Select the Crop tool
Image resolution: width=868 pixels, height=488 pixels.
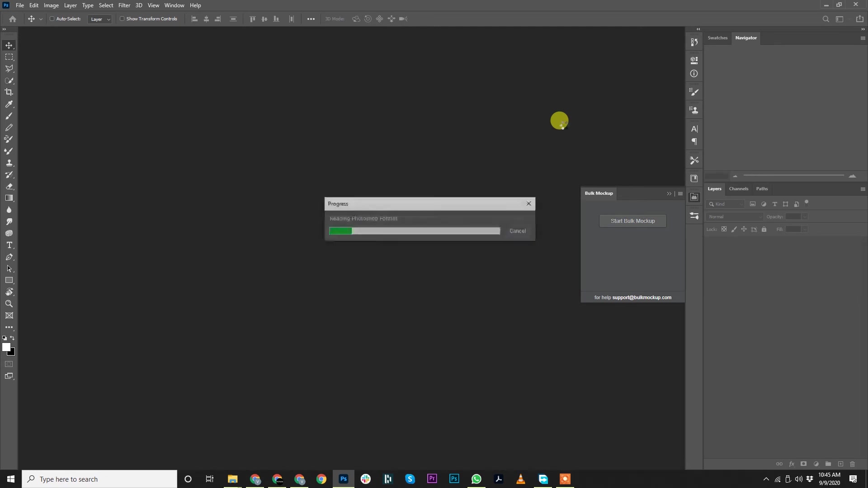pyautogui.click(x=9, y=92)
